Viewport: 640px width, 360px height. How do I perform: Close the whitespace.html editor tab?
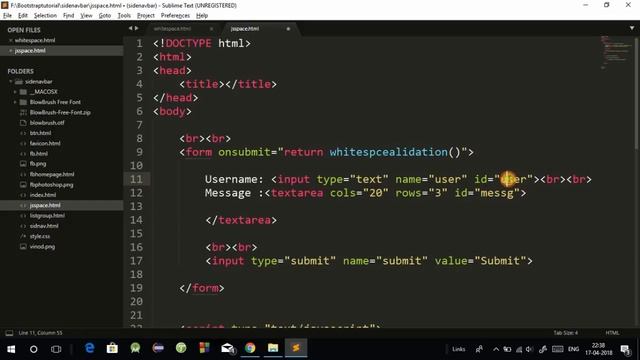coord(211,29)
